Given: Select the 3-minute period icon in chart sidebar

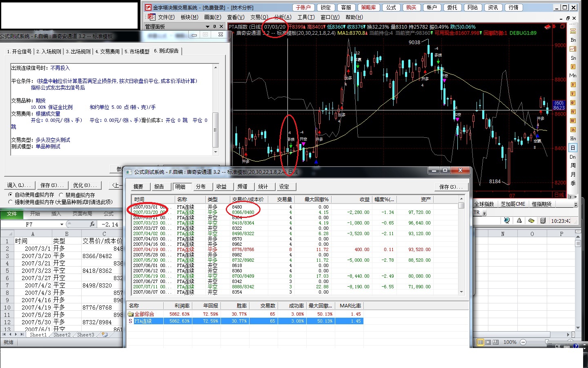Looking at the screenshot, I should [x=573, y=85].
